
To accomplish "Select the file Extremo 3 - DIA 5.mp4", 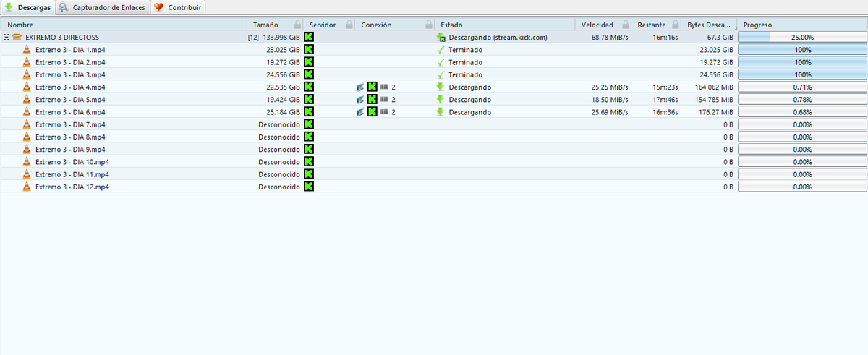I will [x=70, y=100].
